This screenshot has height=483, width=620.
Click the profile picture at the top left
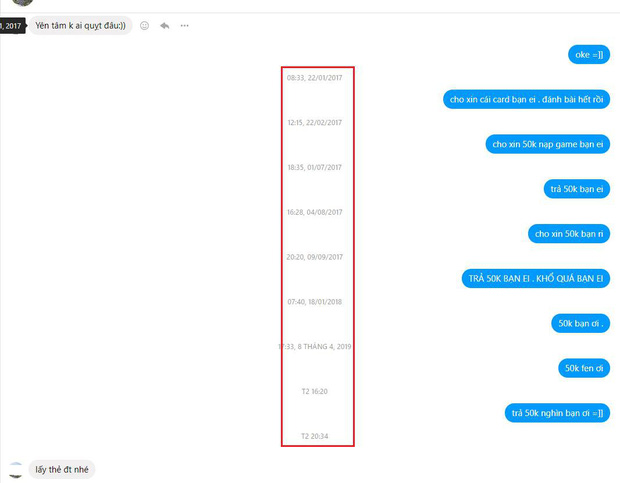point(22,3)
